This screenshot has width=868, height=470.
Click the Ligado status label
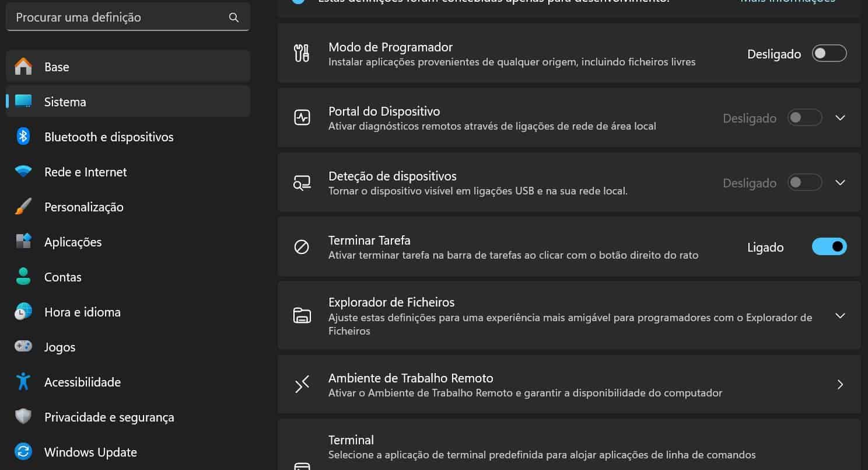point(765,248)
